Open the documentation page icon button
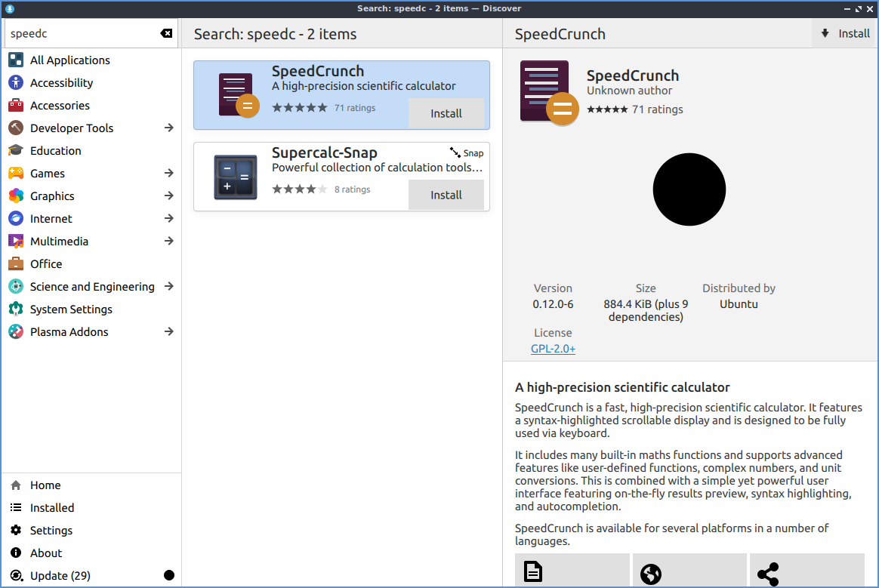Image resolution: width=879 pixels, height=588 pixels. (x=534, y=573)
